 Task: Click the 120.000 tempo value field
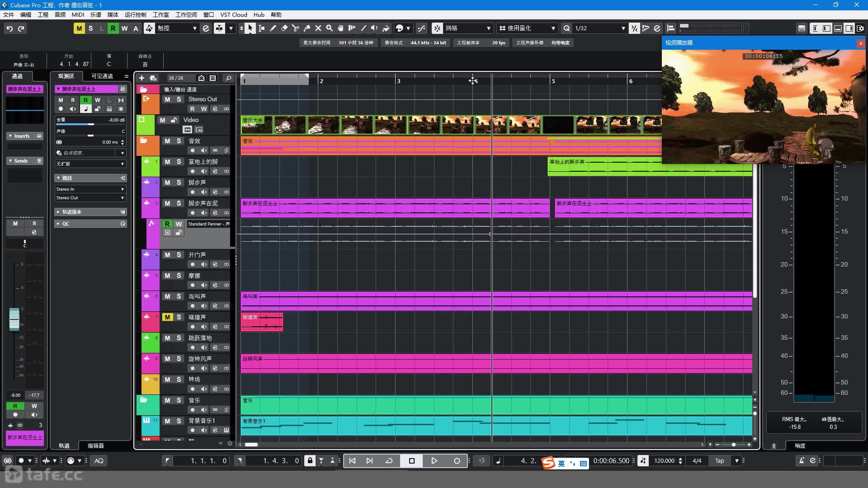tap(664, 461)
